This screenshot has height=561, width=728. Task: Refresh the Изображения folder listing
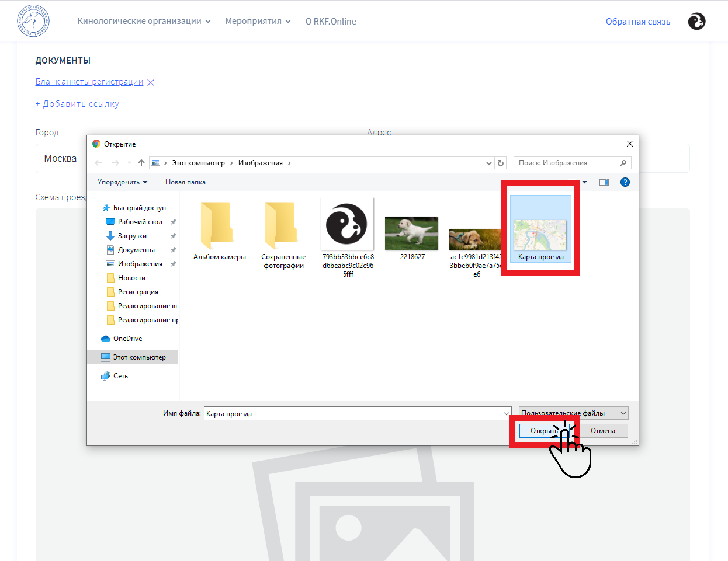click(501, 163)
